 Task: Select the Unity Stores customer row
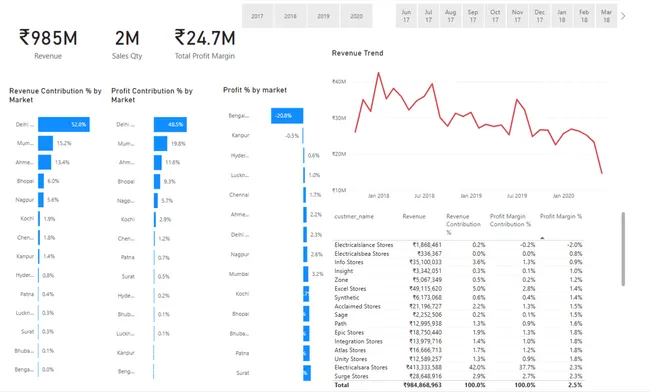click(458, 359)
